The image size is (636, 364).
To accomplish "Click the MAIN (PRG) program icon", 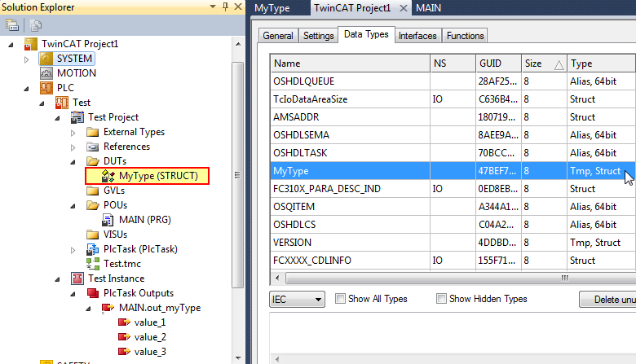I will 108,220.
